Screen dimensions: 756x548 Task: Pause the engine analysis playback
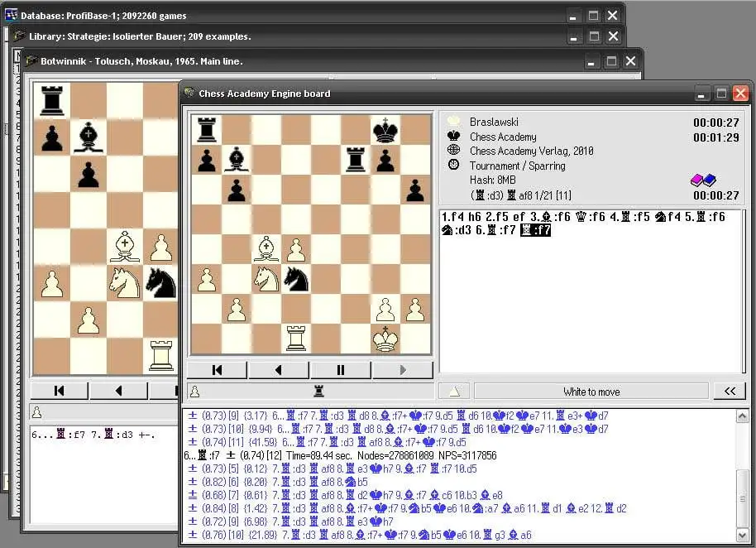point(340,370)
